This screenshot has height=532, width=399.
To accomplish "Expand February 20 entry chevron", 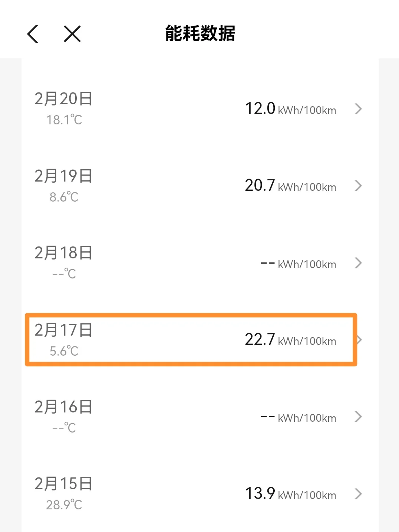I will point(358,109).
